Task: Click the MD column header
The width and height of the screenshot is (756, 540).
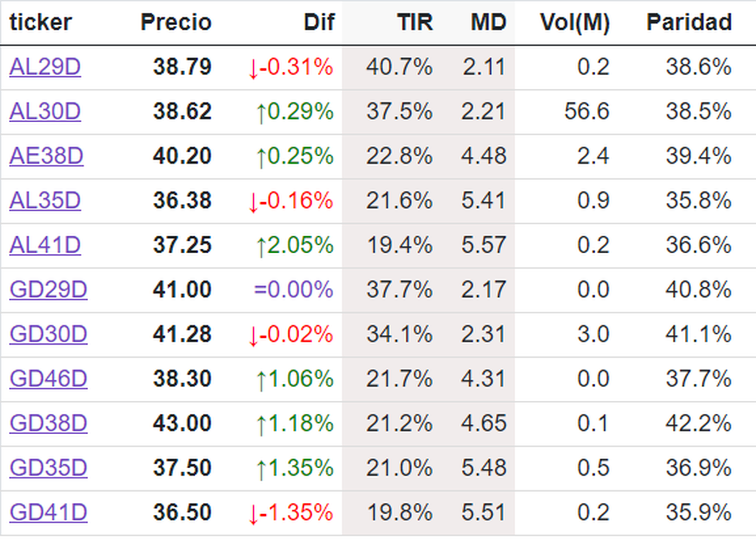Action: click(x=488, y=23)
